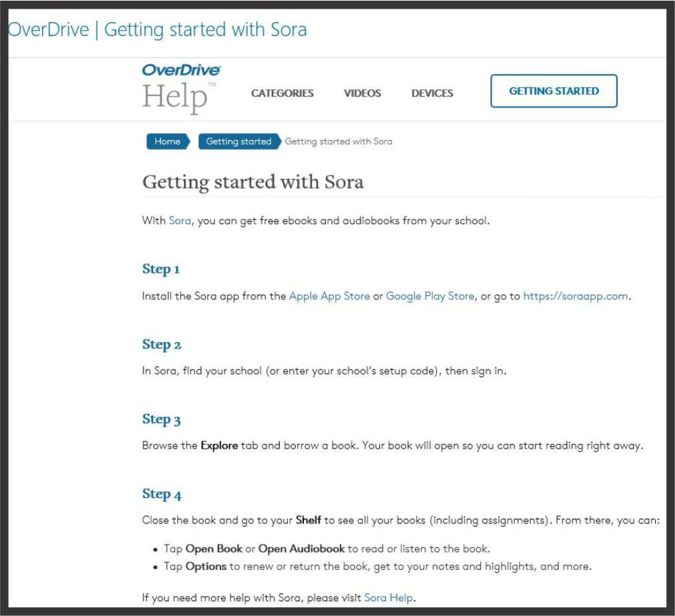675x616 pixels.
Task: Open the VIDEOS menu item
Action: [x=362, y=93]
